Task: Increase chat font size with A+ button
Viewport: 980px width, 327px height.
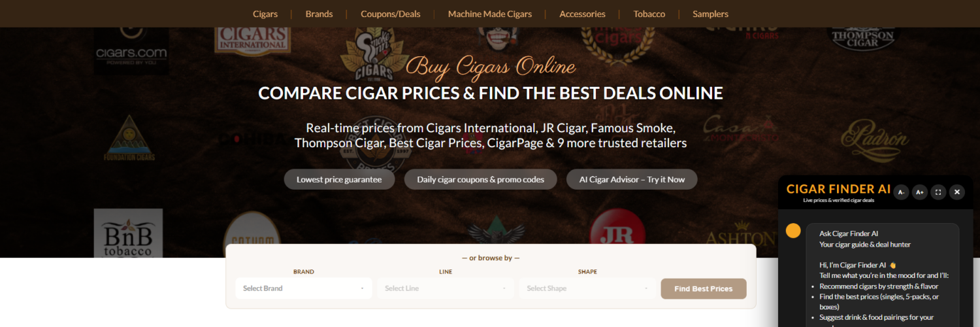Action: 919,192
